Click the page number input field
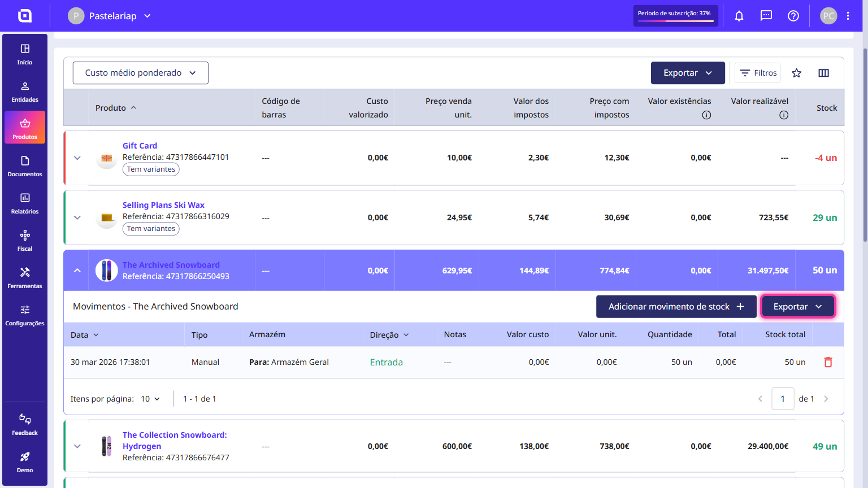 (783, 399)
